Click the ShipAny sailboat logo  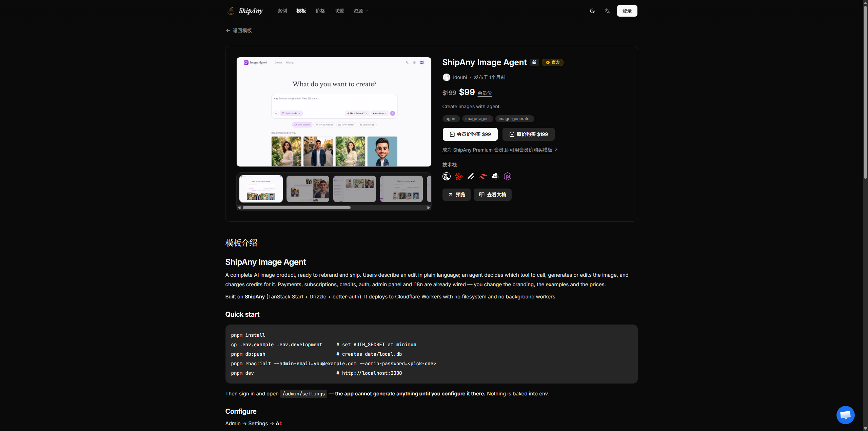click(x=245, y=11)
